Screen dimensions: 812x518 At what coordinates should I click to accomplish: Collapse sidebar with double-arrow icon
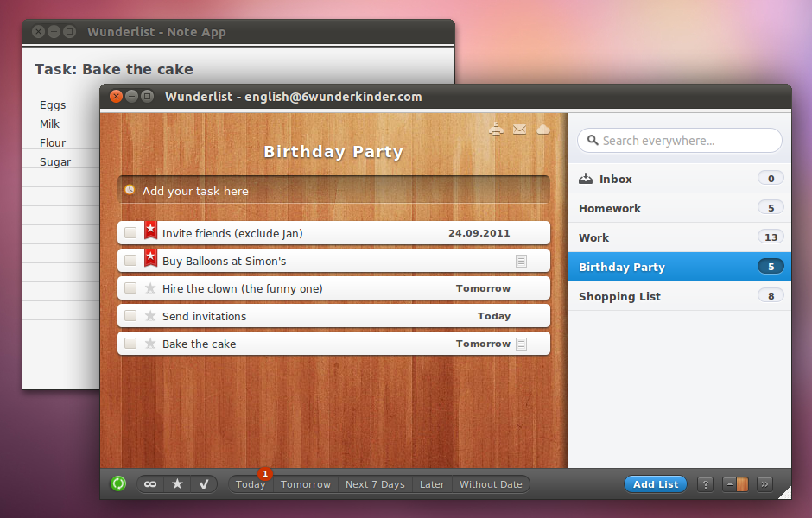tap(764, 484)
